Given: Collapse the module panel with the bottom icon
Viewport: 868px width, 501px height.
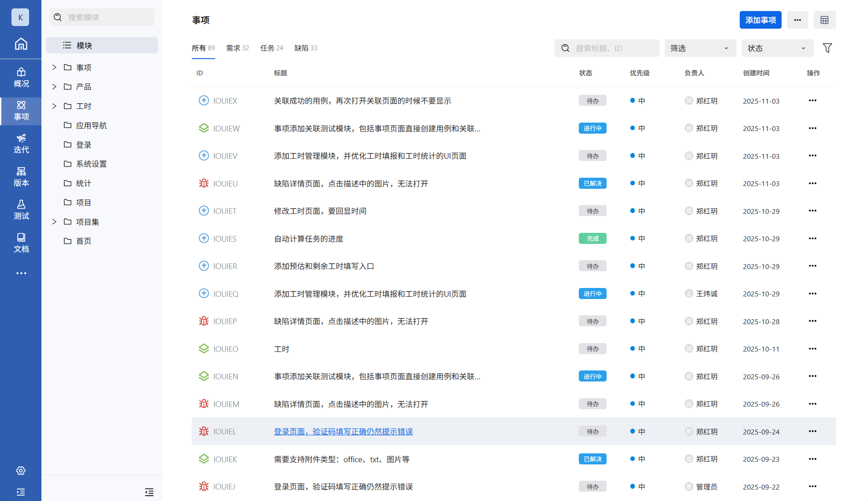Looking at the screenshot, I should coord(149,492).
